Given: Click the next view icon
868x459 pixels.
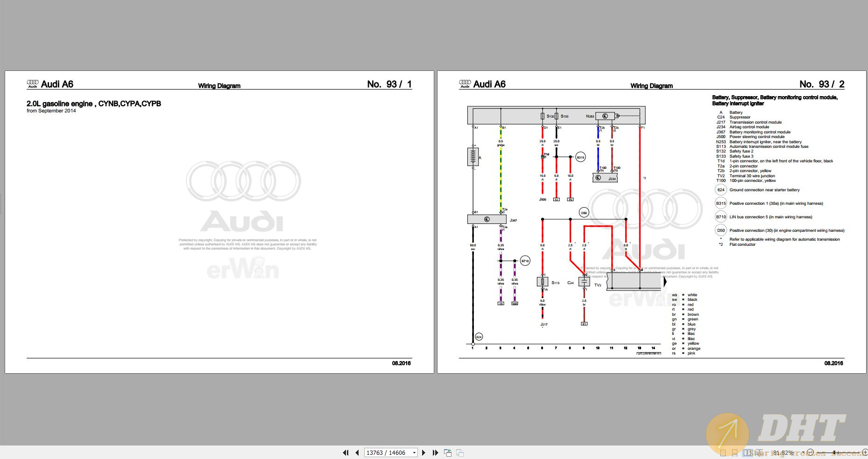Looking at the screenshot, I should coord(460,452).
